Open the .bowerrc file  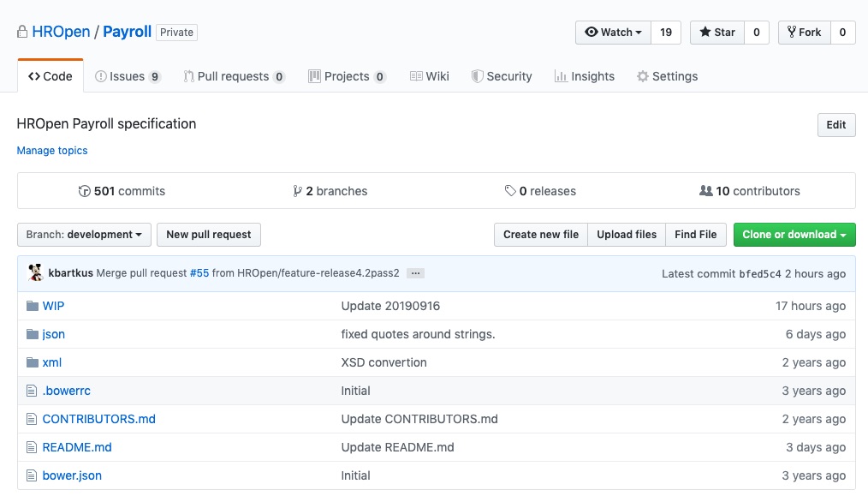point(67,391)
